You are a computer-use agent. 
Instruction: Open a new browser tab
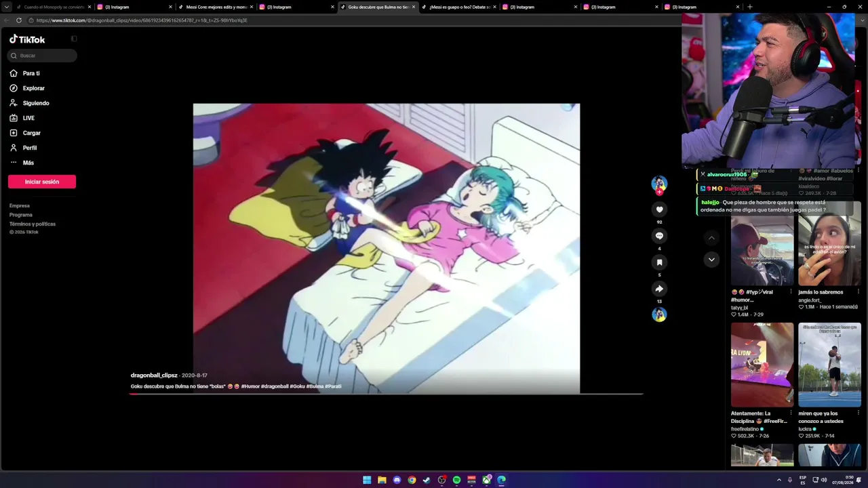click(749, 7)
